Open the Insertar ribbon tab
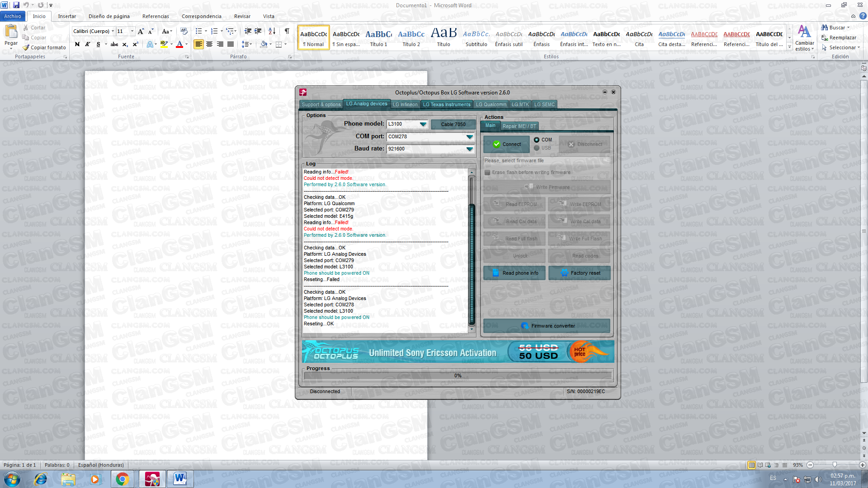This screenshot has height=488, width=868. [x=67, y=16]
